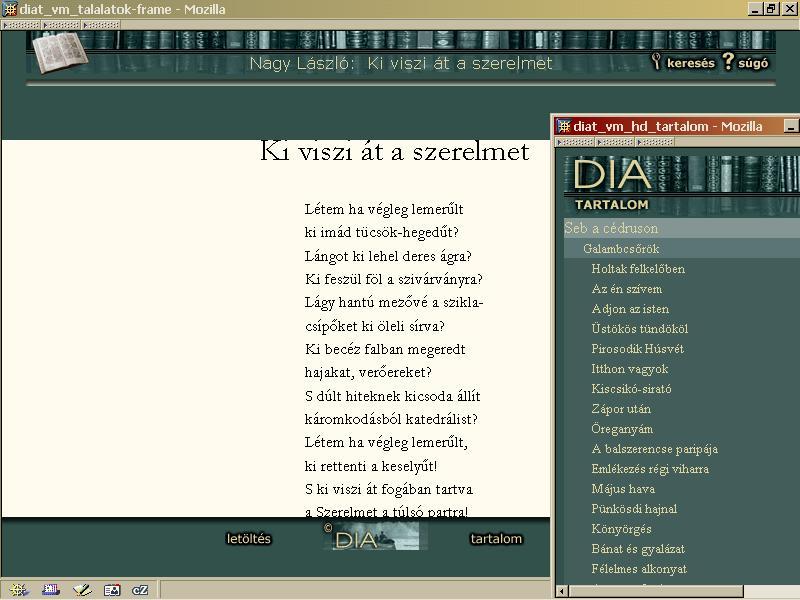Open poem 'Holtak felkelőben'
The height and width of the screenshot is (600, 800).
(x=638, y=268)
